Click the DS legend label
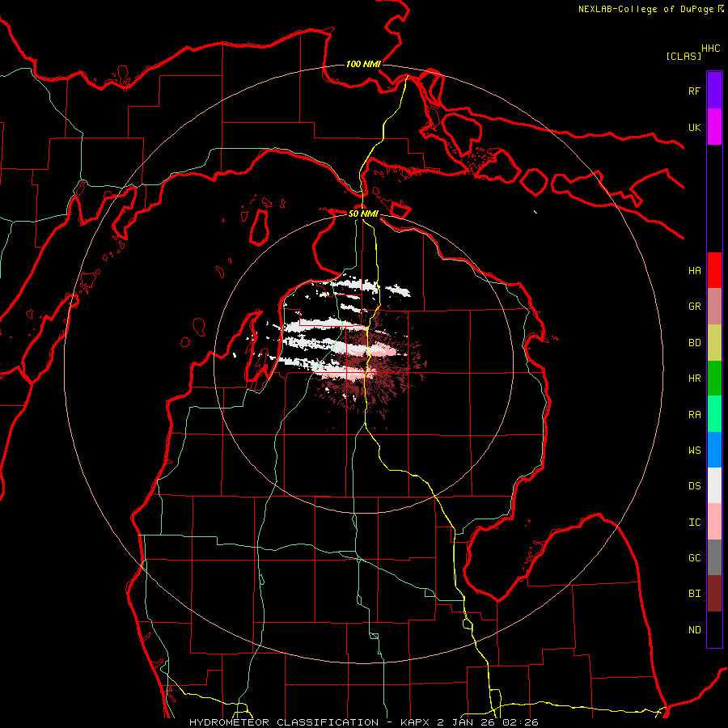Image resolution: width=728 pixels, height=728 pixels. pos(694,486)
